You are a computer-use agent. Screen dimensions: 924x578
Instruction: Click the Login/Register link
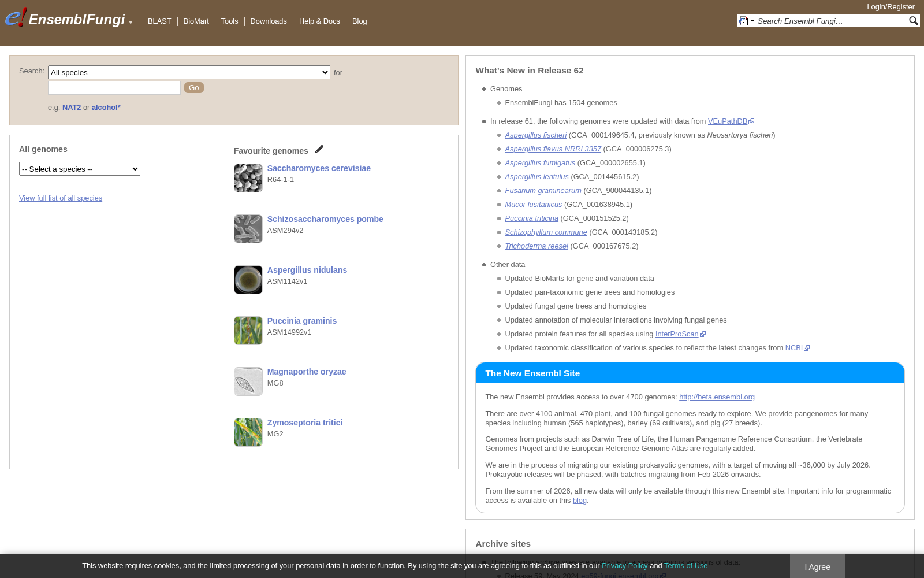tap(891, 7)
